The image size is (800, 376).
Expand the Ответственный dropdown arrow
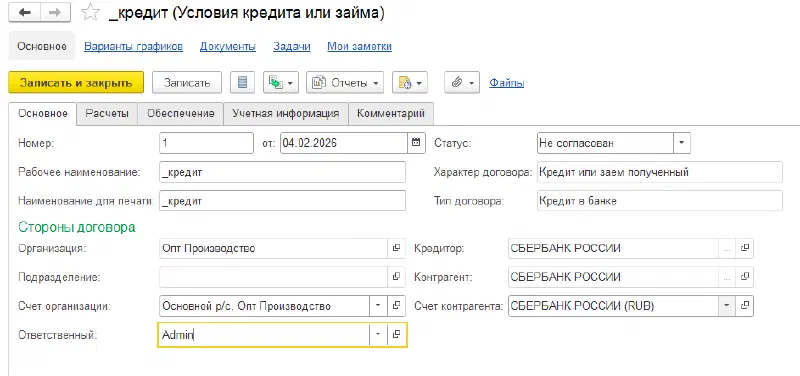(x=378, y=335)
